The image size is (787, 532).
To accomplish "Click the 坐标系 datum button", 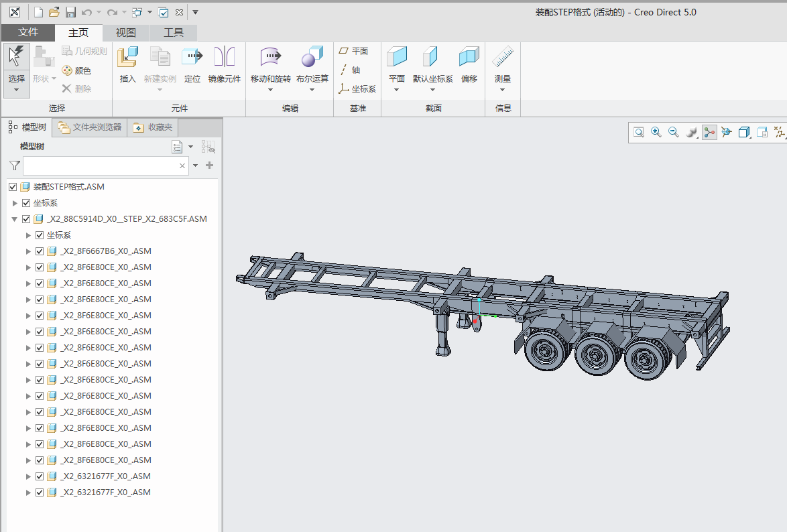I will click(357, 89).
